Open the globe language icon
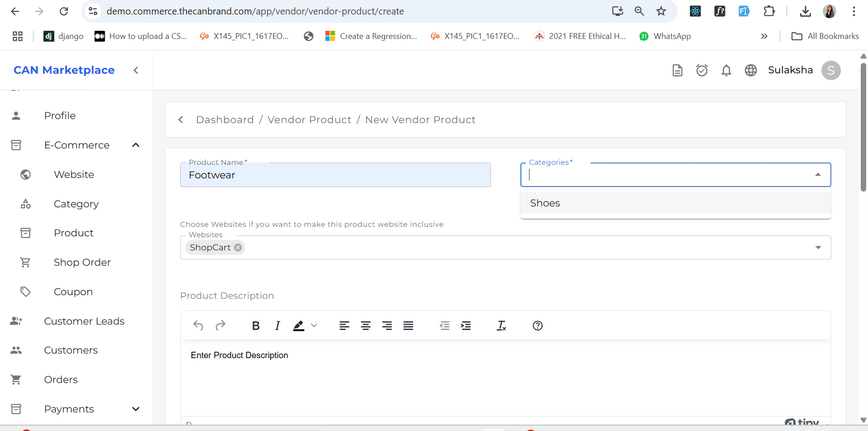Image resolution: width=868 pixels, height=431 pixels. (751, 70)
